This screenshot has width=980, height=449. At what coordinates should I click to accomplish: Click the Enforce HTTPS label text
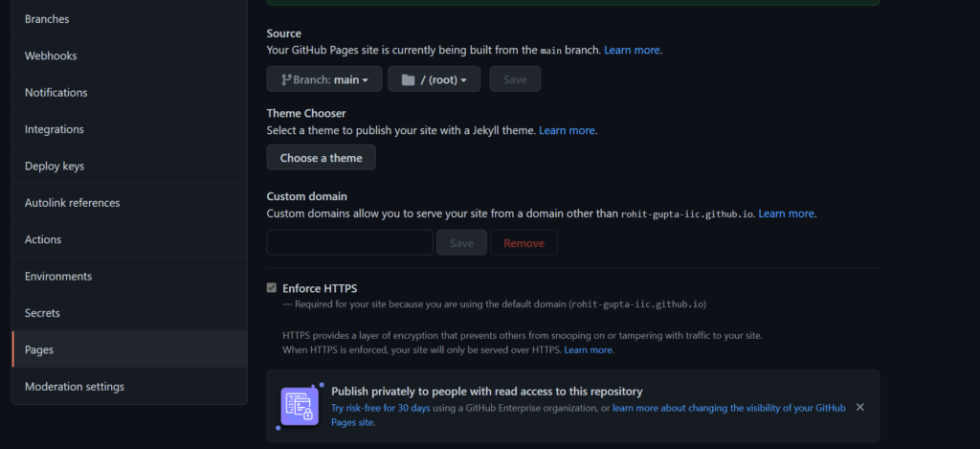(320, 288)
